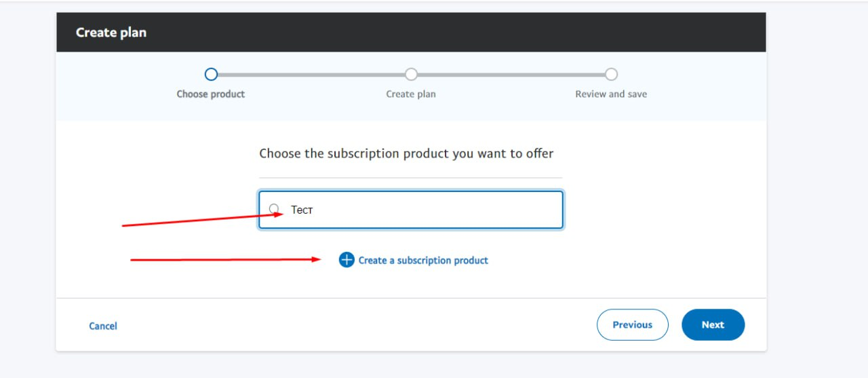The image size is (868, 378).
Task: Click the 'Create a subscription product' link text
Action: click(x=423, y=261)
